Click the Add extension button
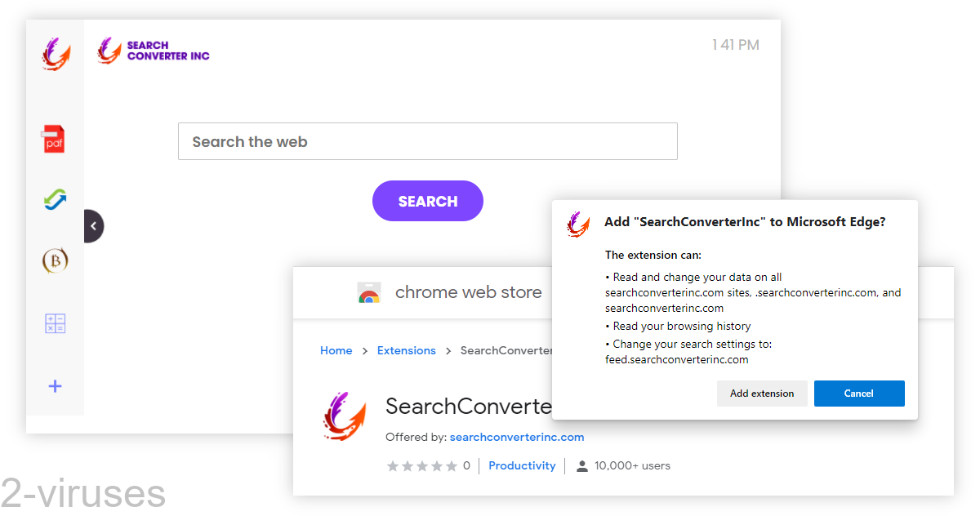This screenshot has height=516, width=980. [x=762, y=393]
